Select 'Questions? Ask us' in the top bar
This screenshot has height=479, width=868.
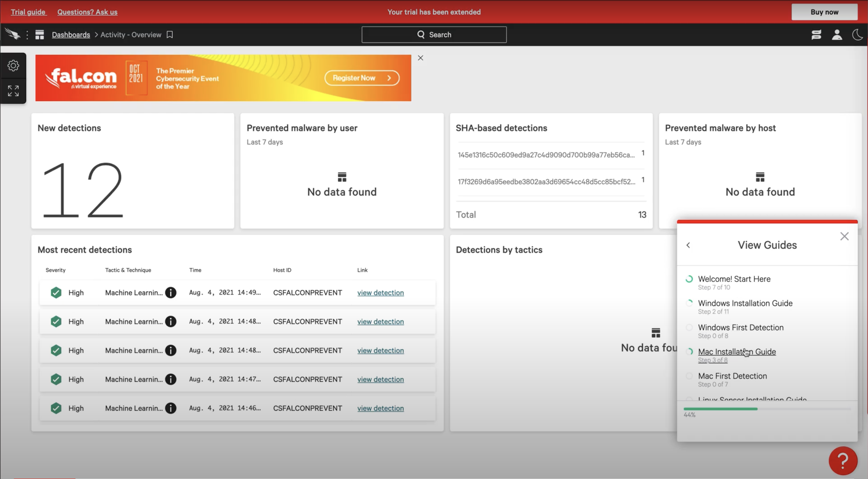point(87,11)
